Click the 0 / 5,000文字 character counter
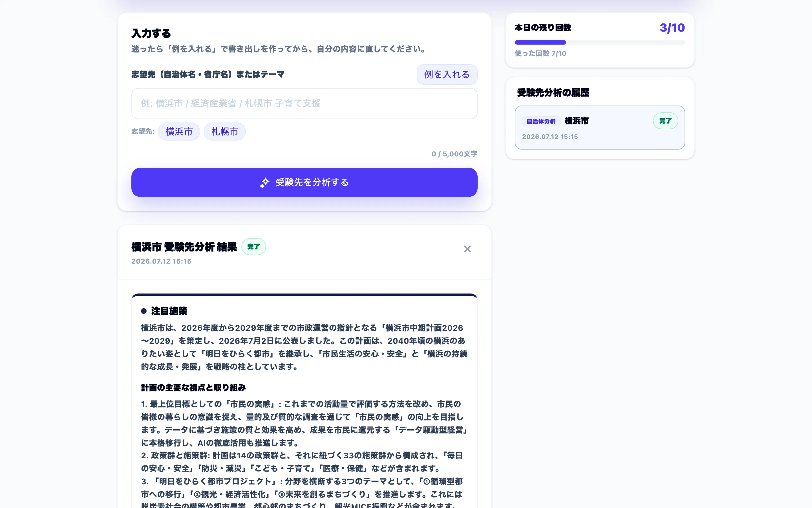The image size is (812, 508). 454,154
